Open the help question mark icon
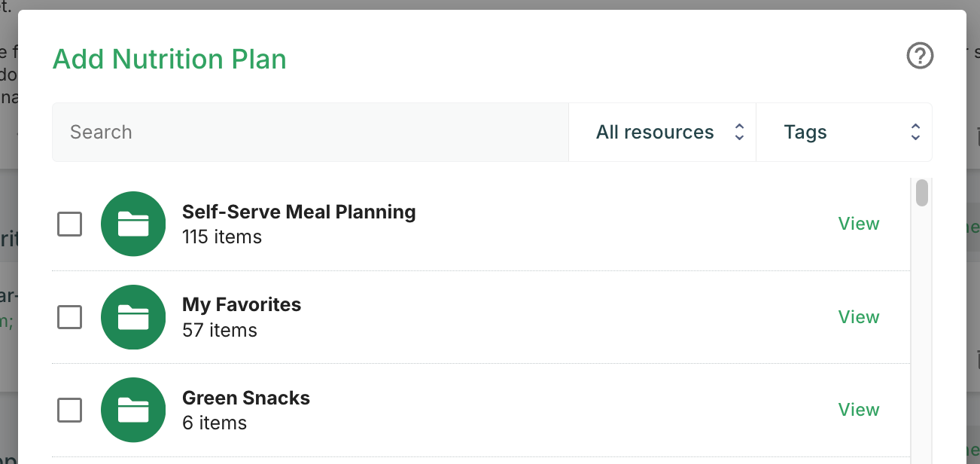Viewport: 980px width, 464px height. point(920,56)
